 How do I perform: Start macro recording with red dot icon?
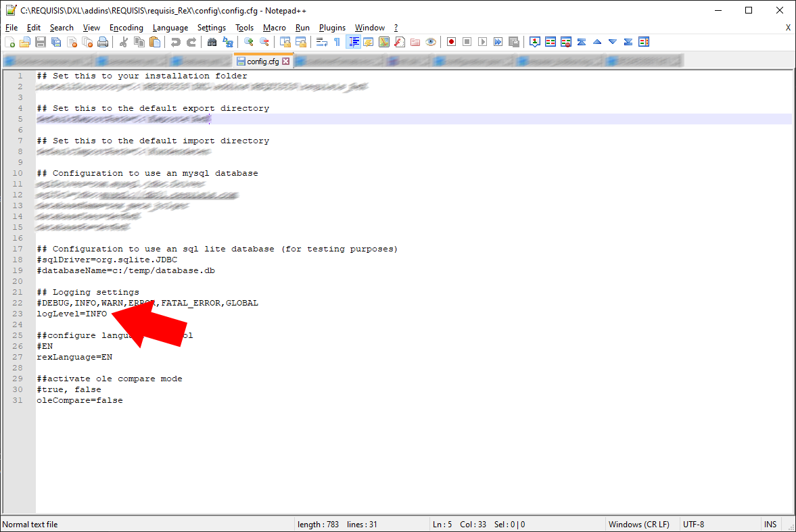tap(451, 42)
